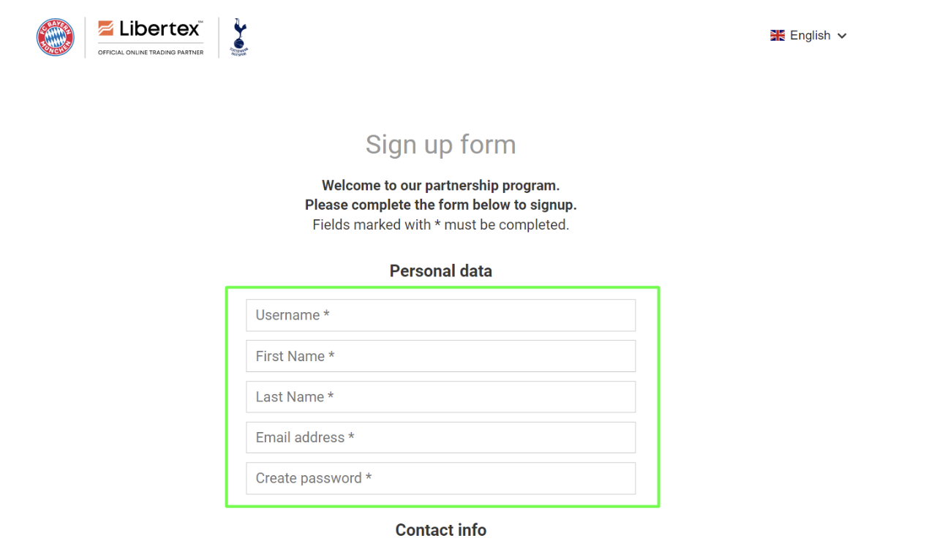Image resolution: width=945 pixels, height=560 pixels.
Task: Click the Please complete the form line
Action: pos(440,205)
